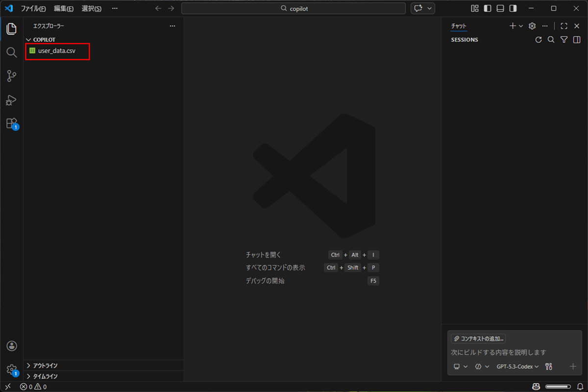Click the コンテキストの追加 button
The width and height of the screenshot is (588, 392).
click(478, 338)
